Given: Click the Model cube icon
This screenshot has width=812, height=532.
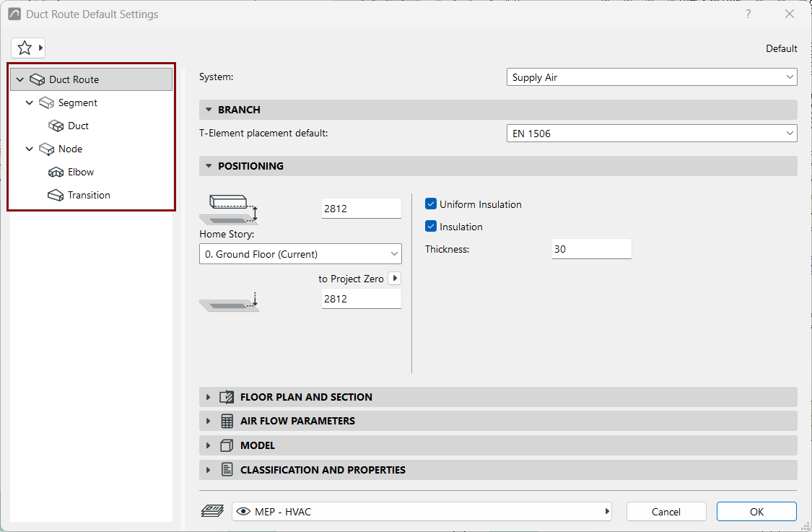Looking at the screenshot, I should [227, 445].
